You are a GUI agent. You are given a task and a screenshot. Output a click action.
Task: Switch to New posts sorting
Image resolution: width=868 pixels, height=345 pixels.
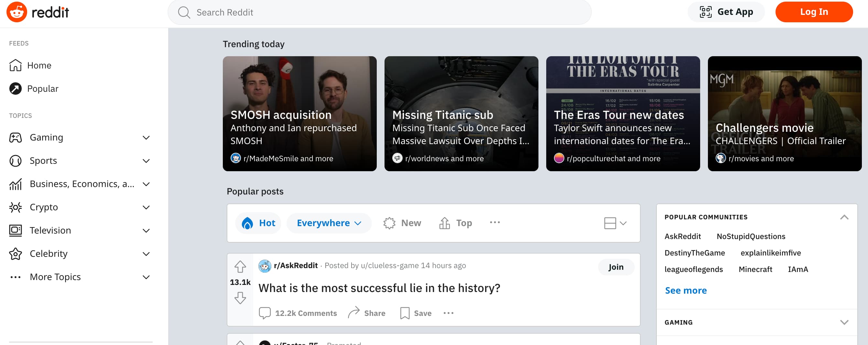point(402,223)
